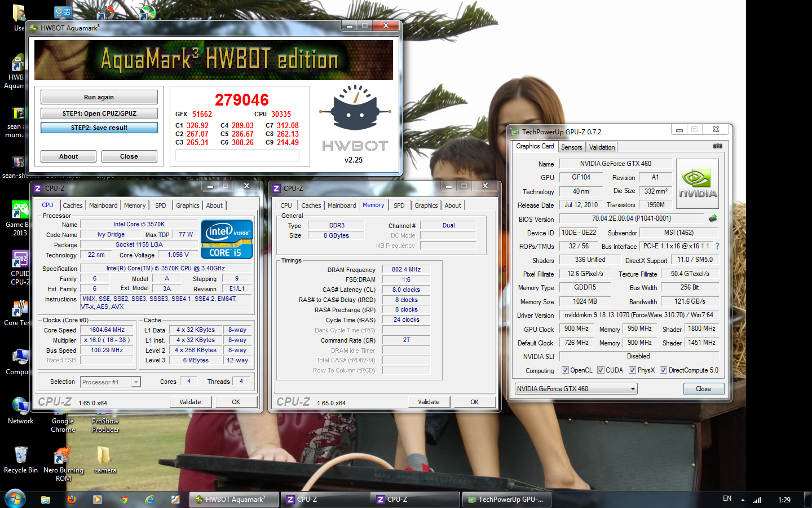Click OK in left CPU-Z window
Image resolution: width=812 pixels, height=508 pixels.
click(x=236, y=402)
